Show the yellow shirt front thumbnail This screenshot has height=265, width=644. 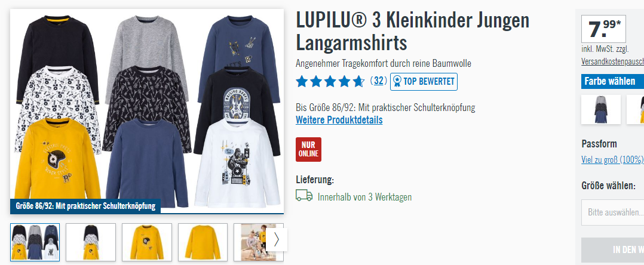146,242
